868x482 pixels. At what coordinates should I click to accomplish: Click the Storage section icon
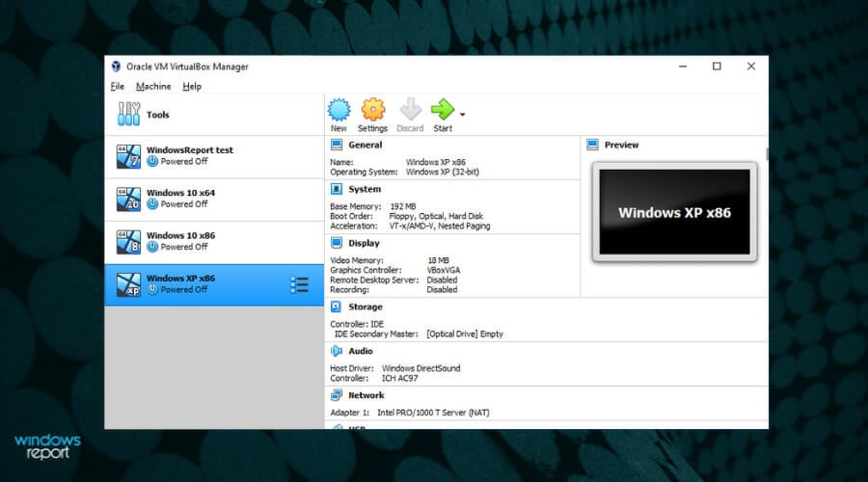tap(336, 307)
